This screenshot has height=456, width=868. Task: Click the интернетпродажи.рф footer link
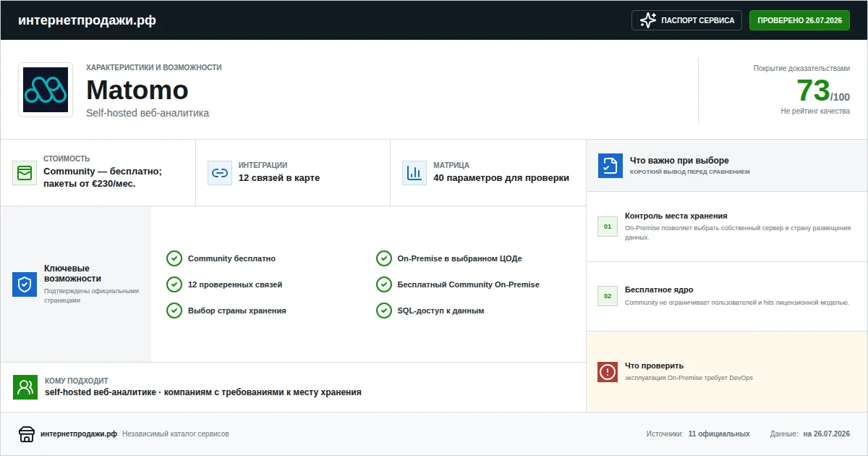(x=79, y=434)
